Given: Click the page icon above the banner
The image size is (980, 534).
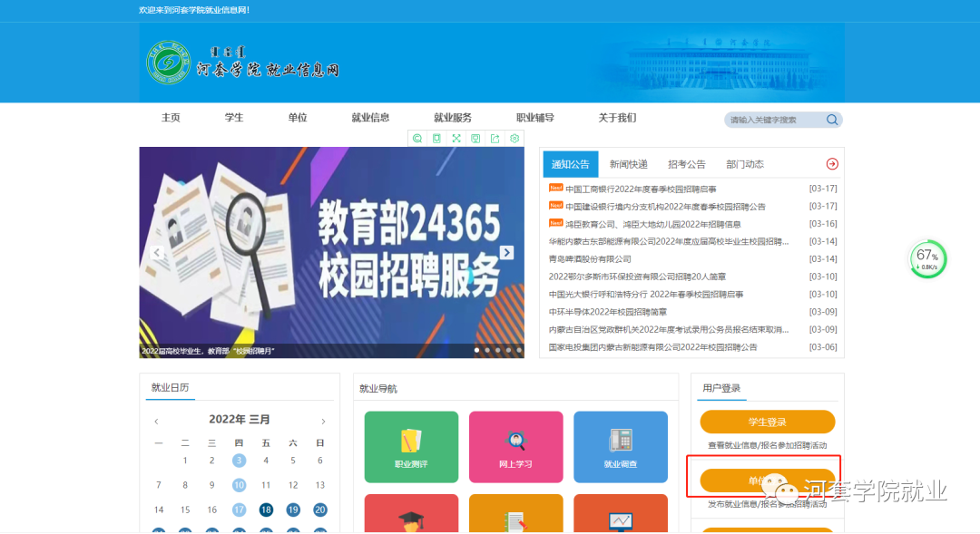Looking at the screenshot, I should click(436, 138).
